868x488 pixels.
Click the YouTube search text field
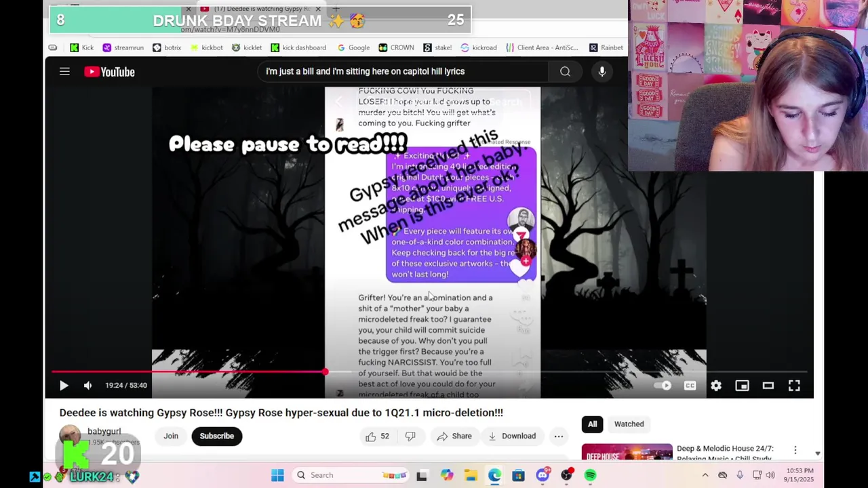point(403,71)
